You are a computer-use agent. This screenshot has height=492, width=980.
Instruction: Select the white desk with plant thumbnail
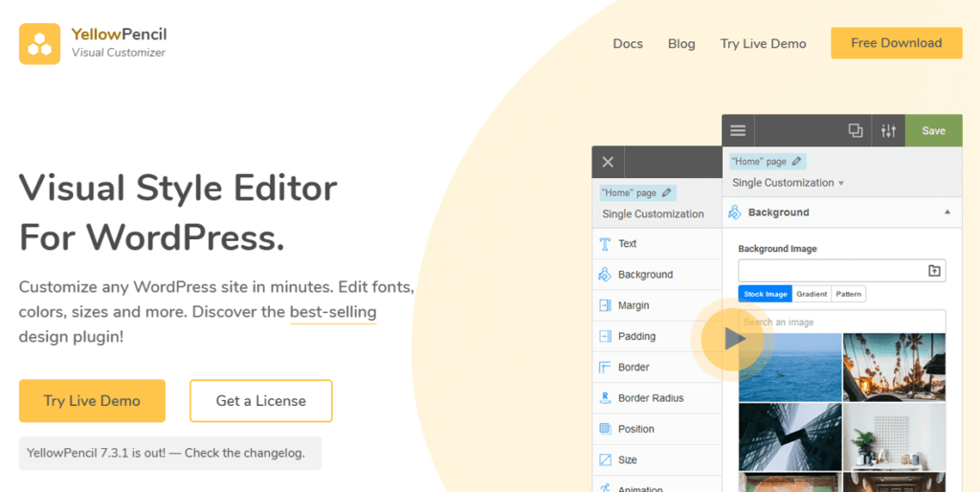[895, 436]
